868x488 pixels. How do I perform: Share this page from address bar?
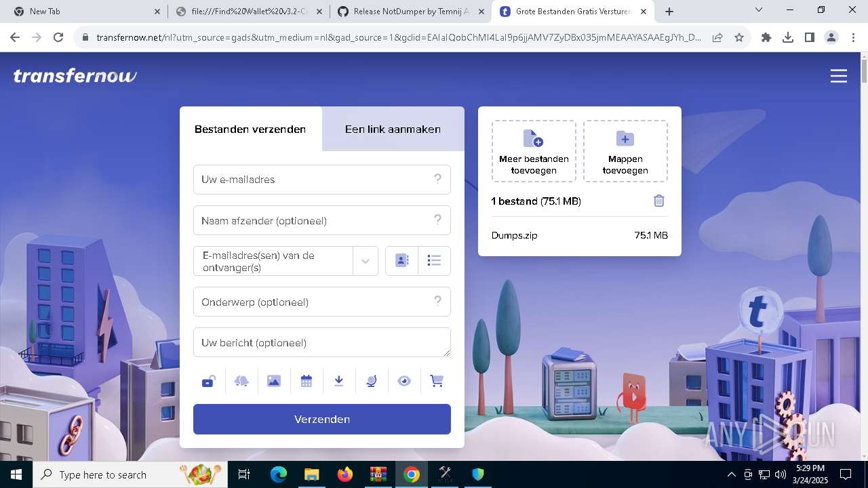coord(717,38)
